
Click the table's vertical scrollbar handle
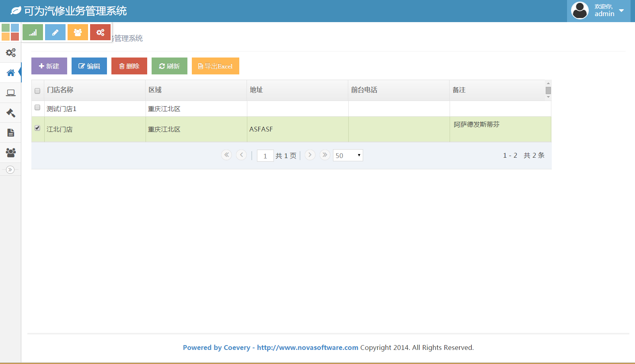coord(548,90)
